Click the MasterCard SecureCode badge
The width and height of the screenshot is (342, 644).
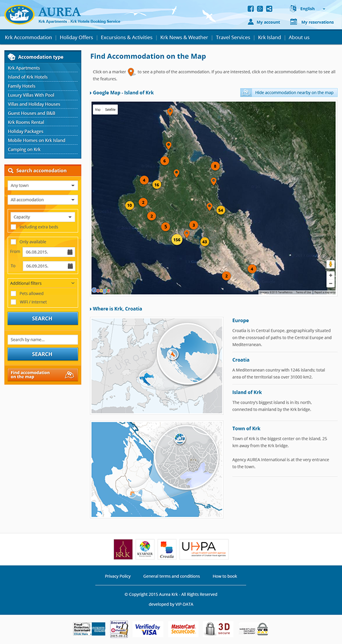pyautogui.click(x=184, y=629)
